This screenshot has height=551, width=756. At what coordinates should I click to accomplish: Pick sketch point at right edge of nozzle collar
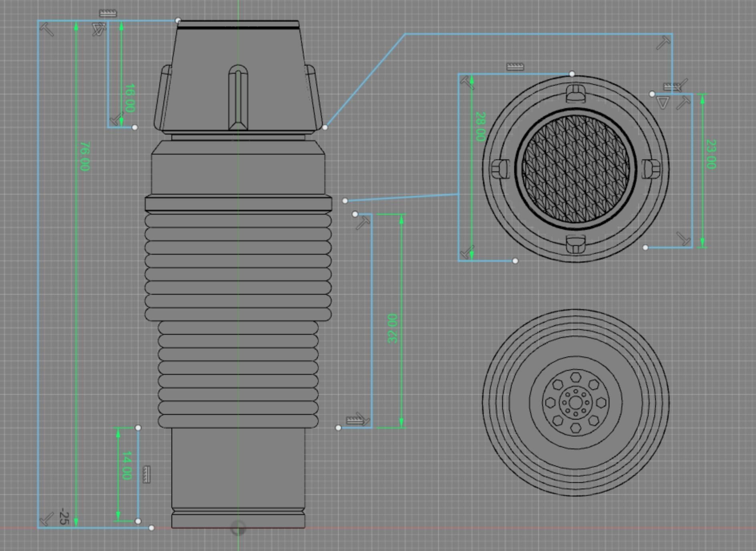tap(325, 127)
